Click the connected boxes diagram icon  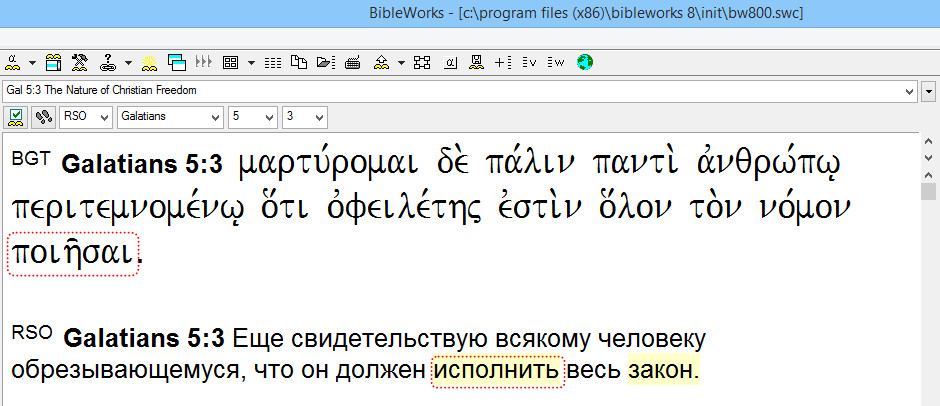click(x=423, y=62)
